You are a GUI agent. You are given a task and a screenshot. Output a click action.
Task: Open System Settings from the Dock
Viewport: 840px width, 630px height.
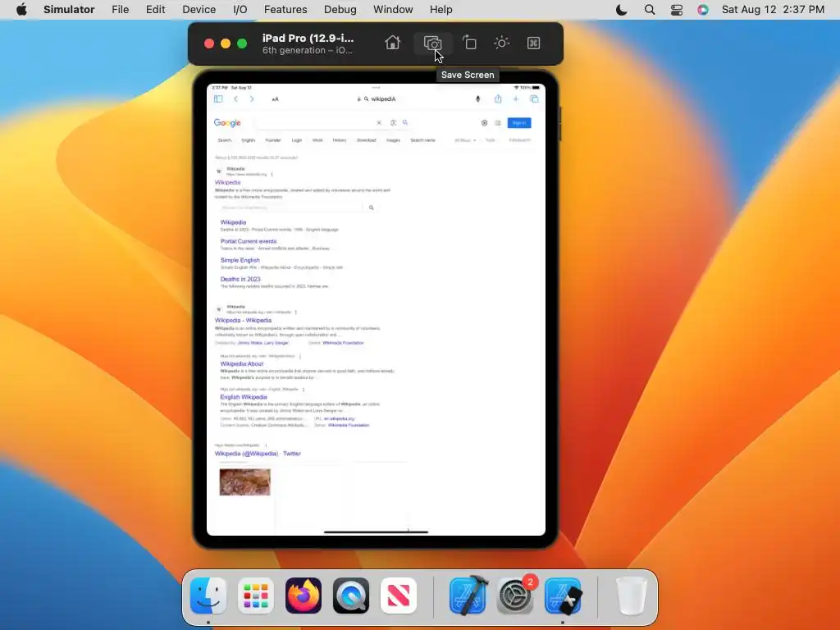(x=515, y=596)
